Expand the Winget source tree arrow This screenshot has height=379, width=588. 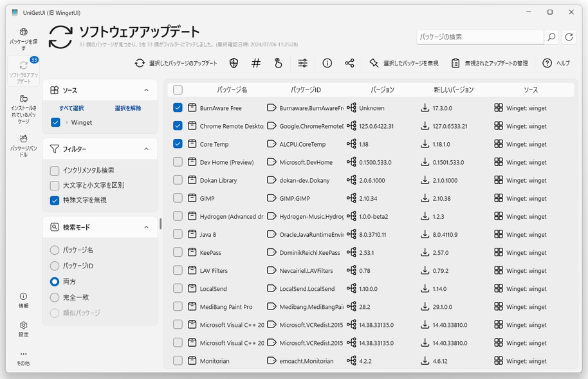pos(66,122)
